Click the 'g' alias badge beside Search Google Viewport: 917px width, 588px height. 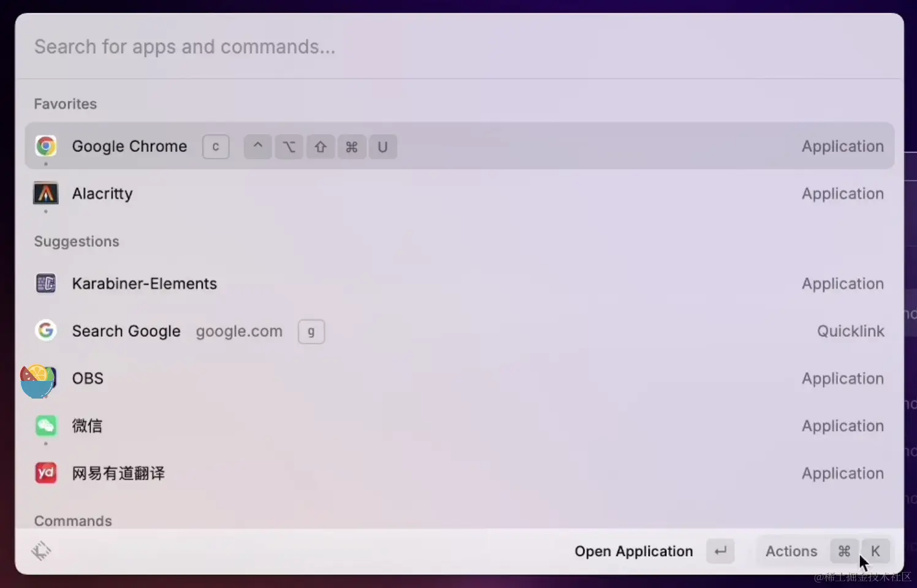click(x=311, y=331)
